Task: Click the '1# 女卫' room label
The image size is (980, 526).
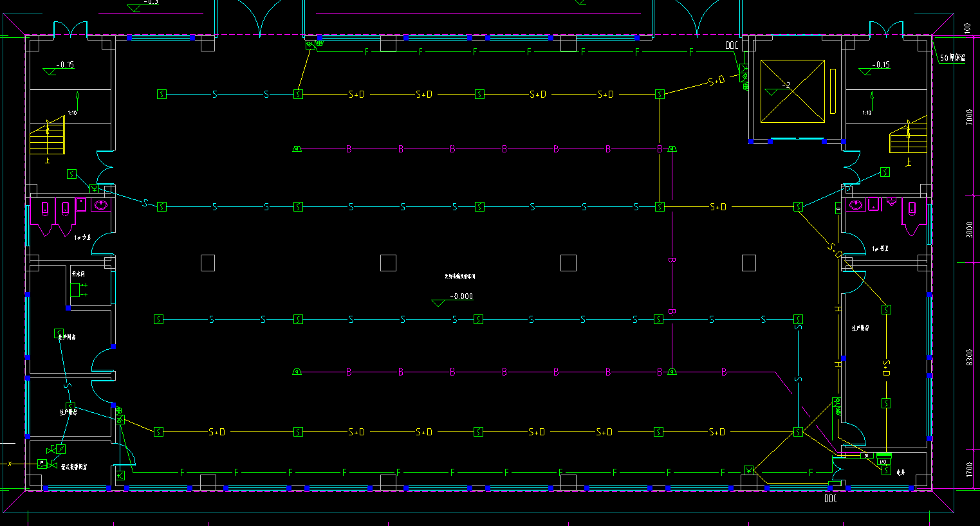Action: pyautogui.click(x=82, y=238)
